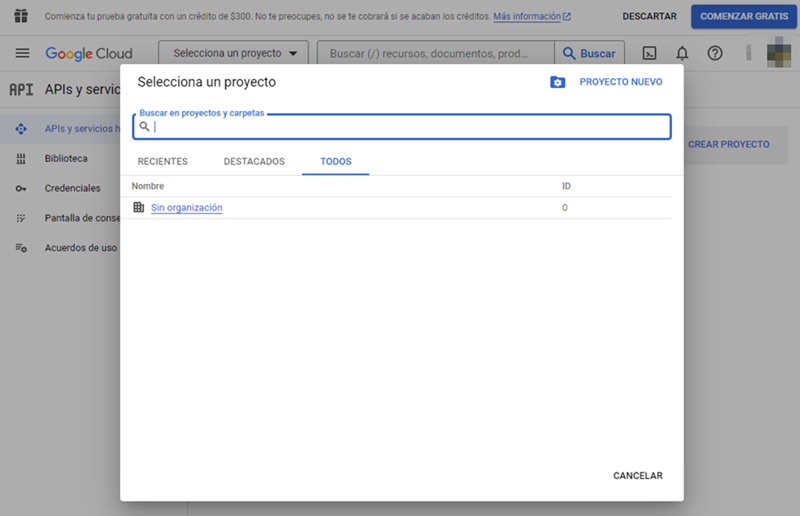The image size is (800, 516).
Task: Open the user account avatar
Action: click(779, 53)
